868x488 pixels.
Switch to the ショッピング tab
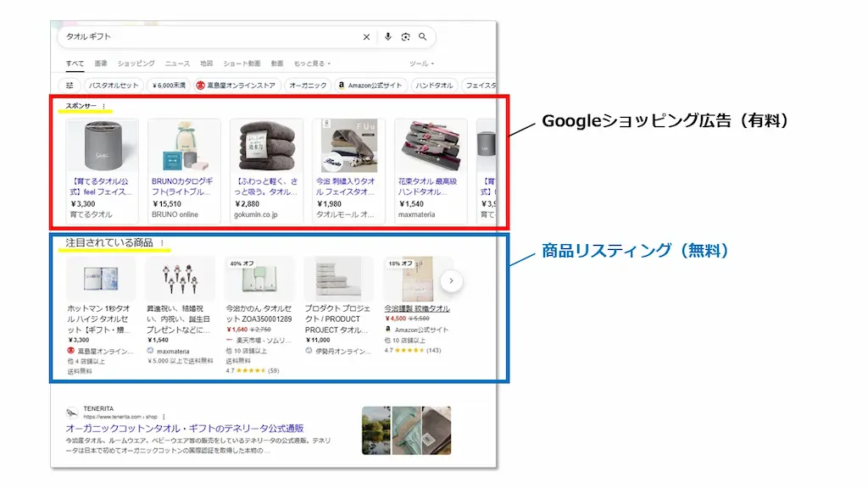tap(136, 63)
